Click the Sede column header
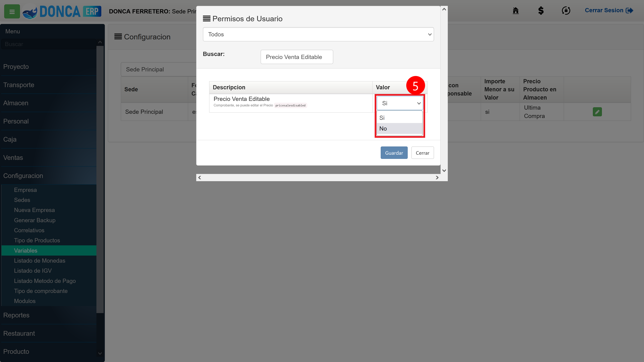Viewport: 644px width, 362px height. 154,89
